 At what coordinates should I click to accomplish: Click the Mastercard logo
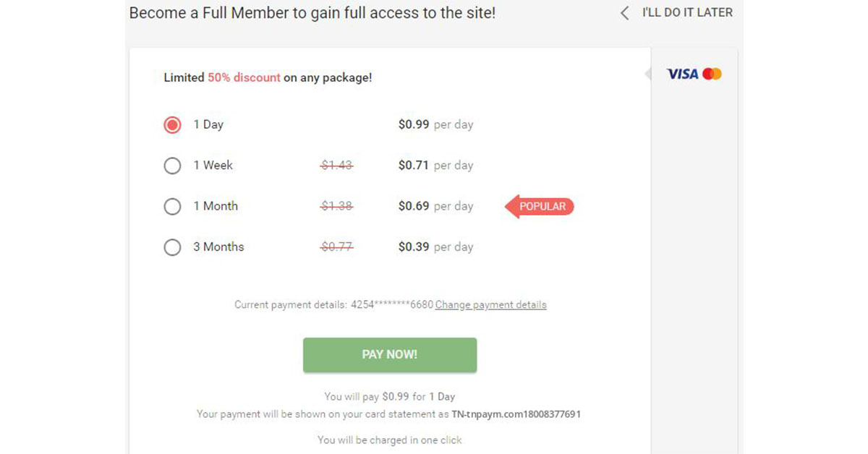point(712,73)
